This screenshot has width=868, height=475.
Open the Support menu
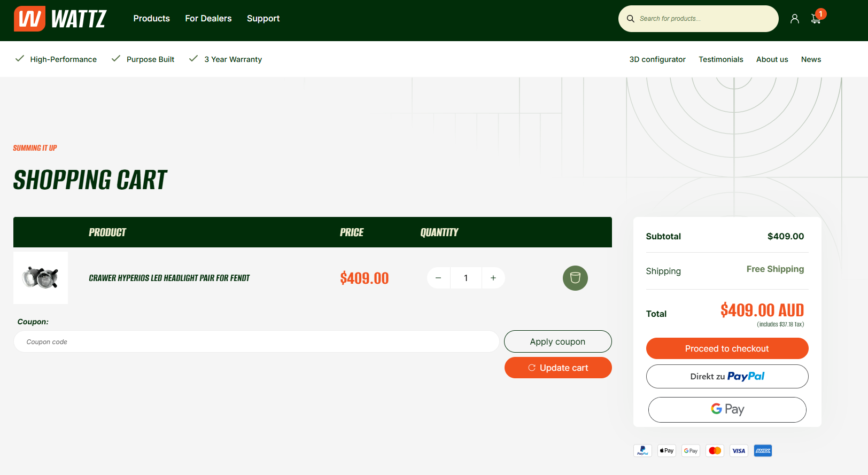click(263, 19)
